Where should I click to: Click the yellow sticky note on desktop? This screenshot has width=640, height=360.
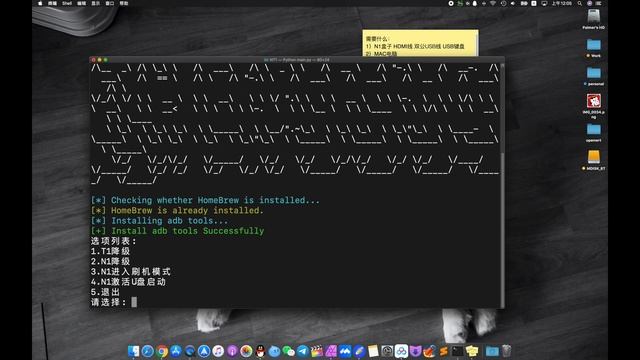click(x=420, y=42)
